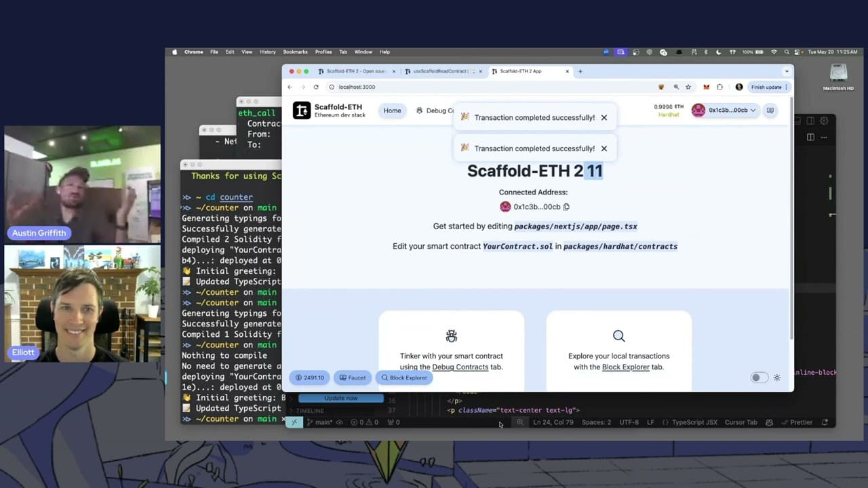Copy the connected address 0x1c3b...00cb
Viewport: 868px width, 488px height.
(x=566, y=207)
